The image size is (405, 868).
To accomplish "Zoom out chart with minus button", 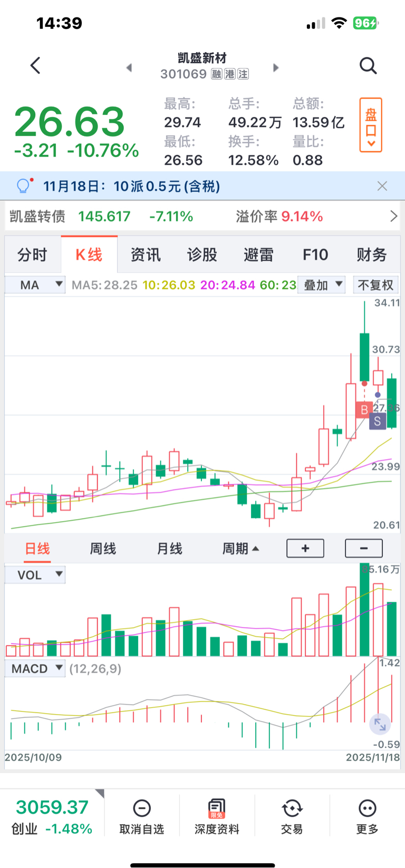I will pos(364,548).
